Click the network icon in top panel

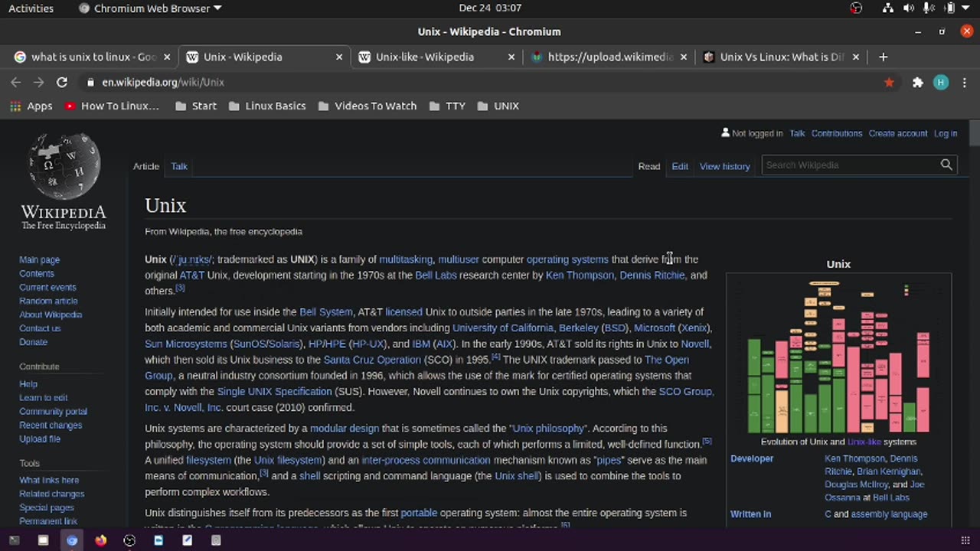click(x=888, y=8)
